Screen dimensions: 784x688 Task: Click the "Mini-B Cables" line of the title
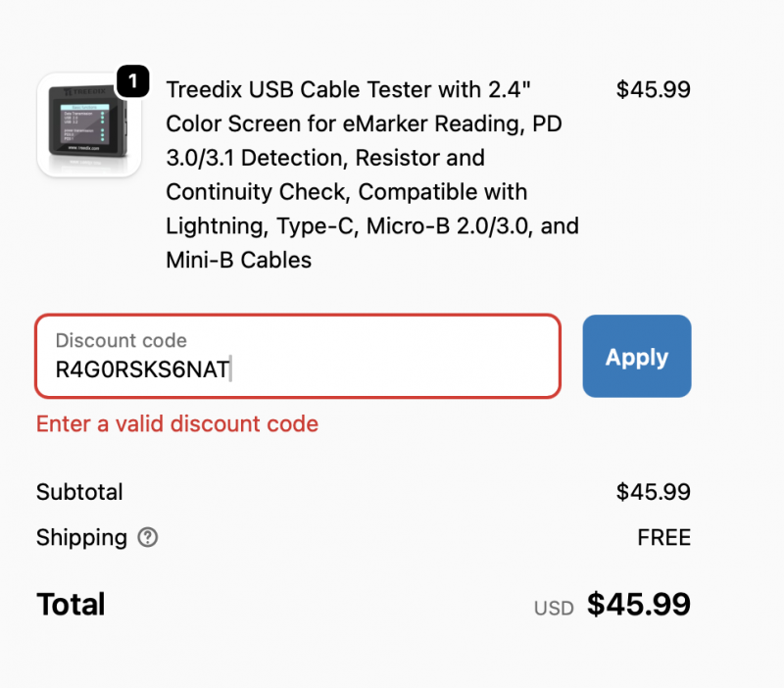[238, 260]
